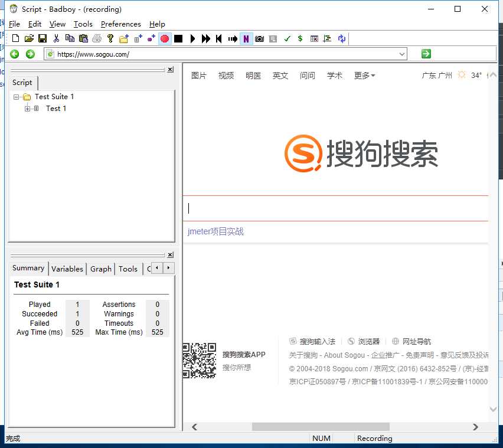Open help using the question mark icon
Viewport: 503px width, 448px height.
pyautogui.click(x=110, y=38)
